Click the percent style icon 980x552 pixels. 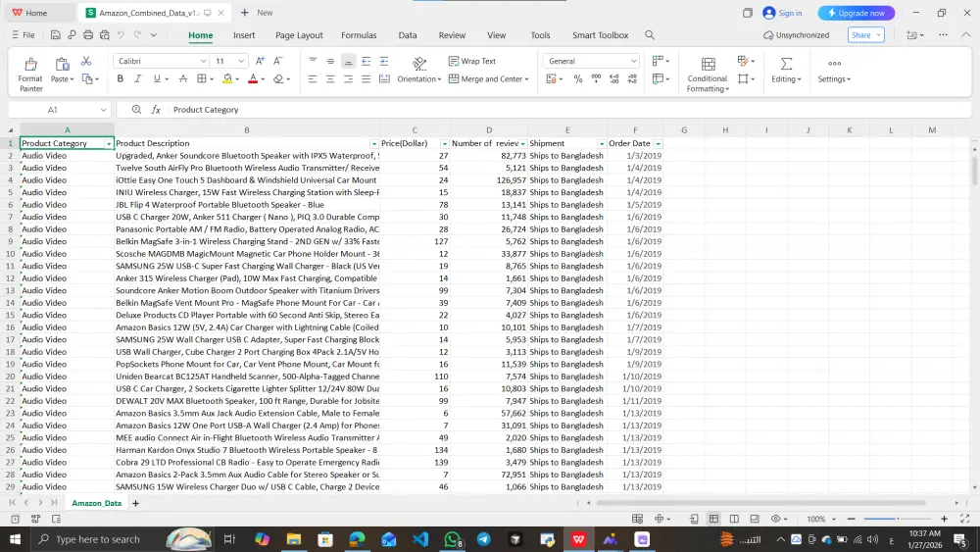point(578,78)
